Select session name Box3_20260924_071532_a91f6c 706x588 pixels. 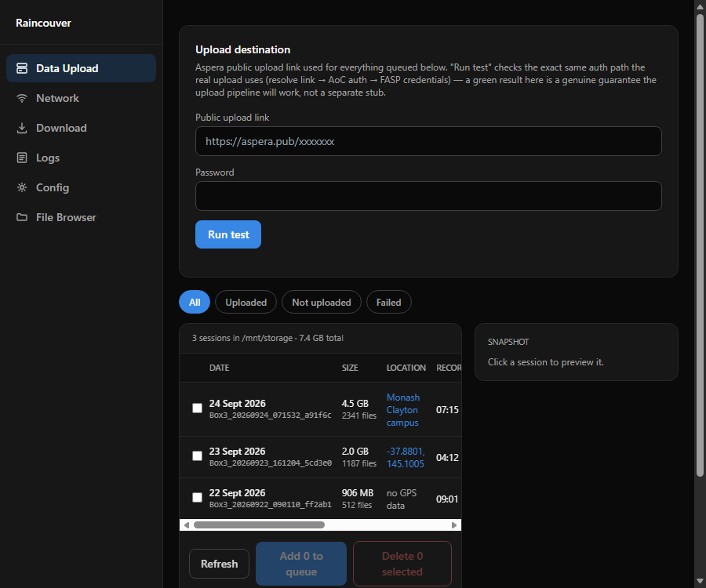[270, 415]
